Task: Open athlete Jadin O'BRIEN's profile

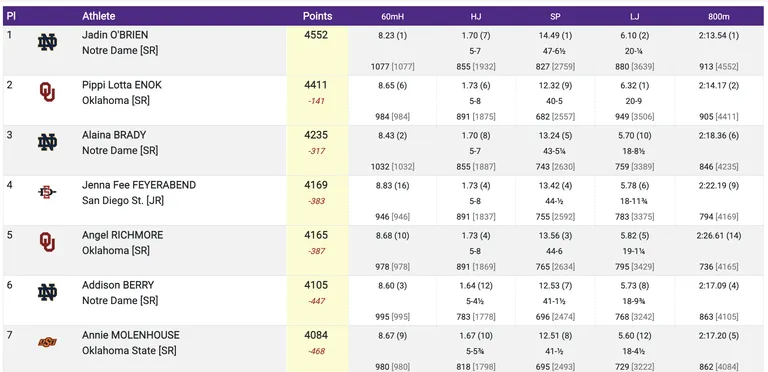Action: 115,35
